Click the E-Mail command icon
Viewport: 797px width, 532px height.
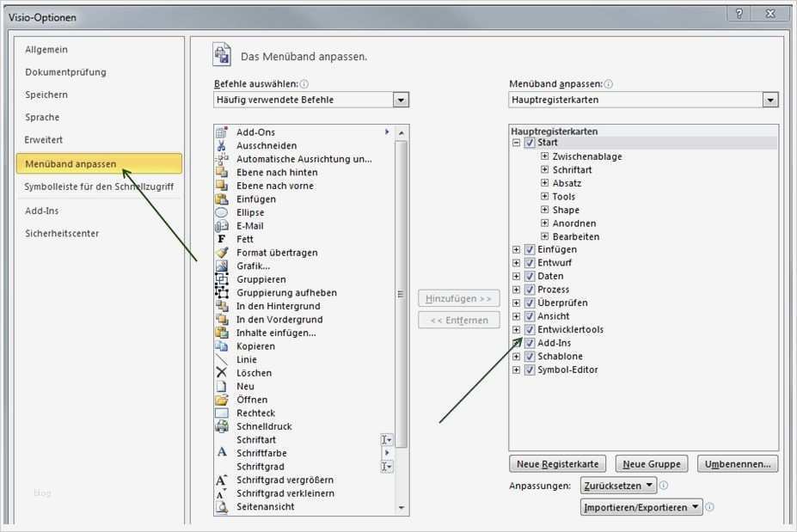[220, 225]
